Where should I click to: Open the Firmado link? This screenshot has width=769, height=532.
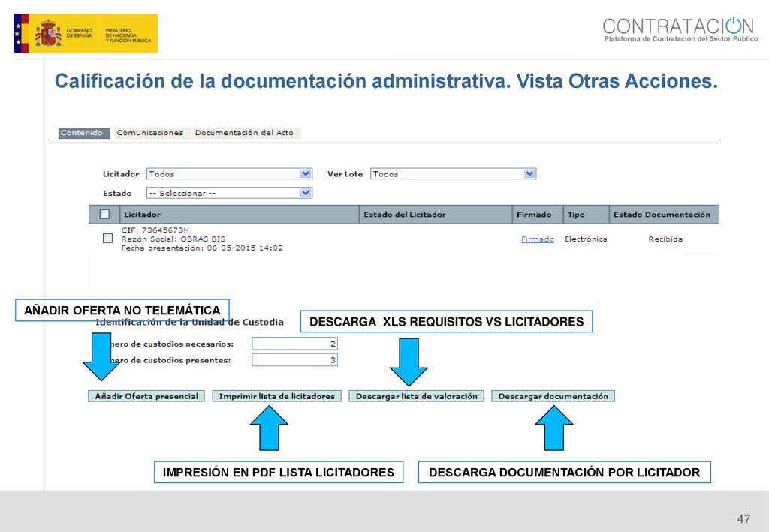(538, 239)
